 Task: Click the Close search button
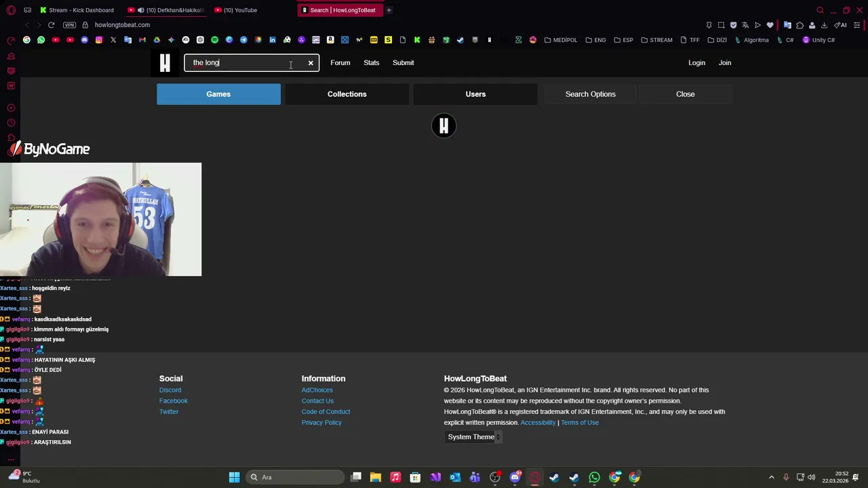686,94
